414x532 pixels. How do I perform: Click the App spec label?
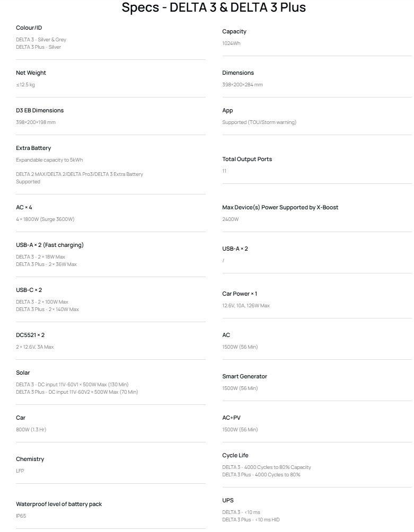pos(227,110)
